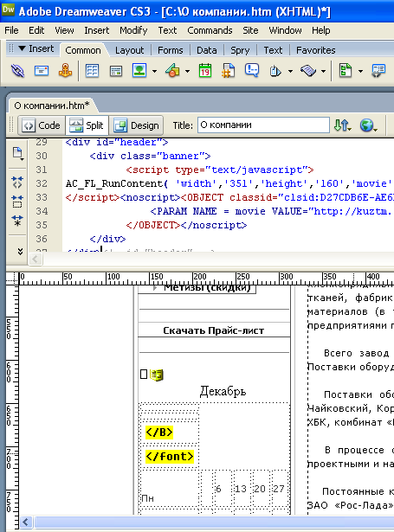The image size is (394, 532).
Task: Open the Images dropdown arrow
Action: 154,71
